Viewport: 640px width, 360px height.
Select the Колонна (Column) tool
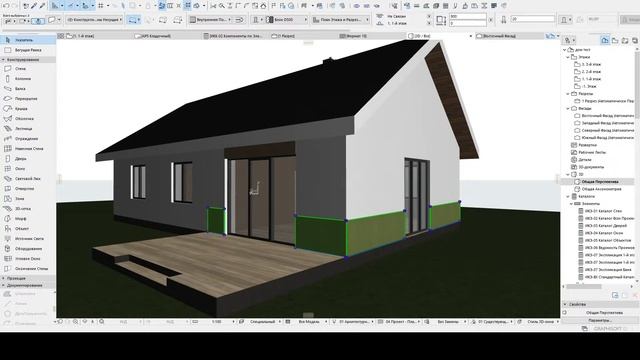coord(28,78)
